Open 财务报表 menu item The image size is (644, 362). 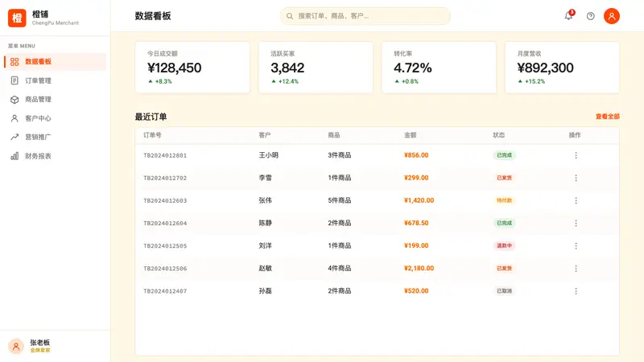coord(55,156)
